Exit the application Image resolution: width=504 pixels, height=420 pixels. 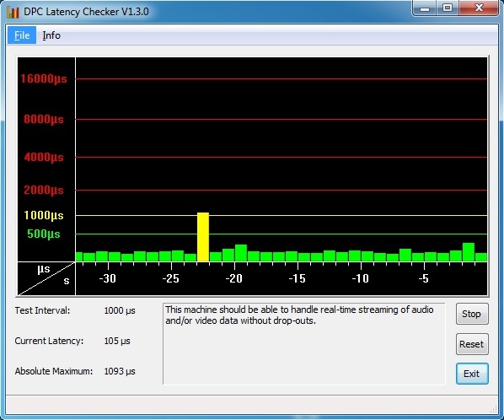click(x=472, y=374)
